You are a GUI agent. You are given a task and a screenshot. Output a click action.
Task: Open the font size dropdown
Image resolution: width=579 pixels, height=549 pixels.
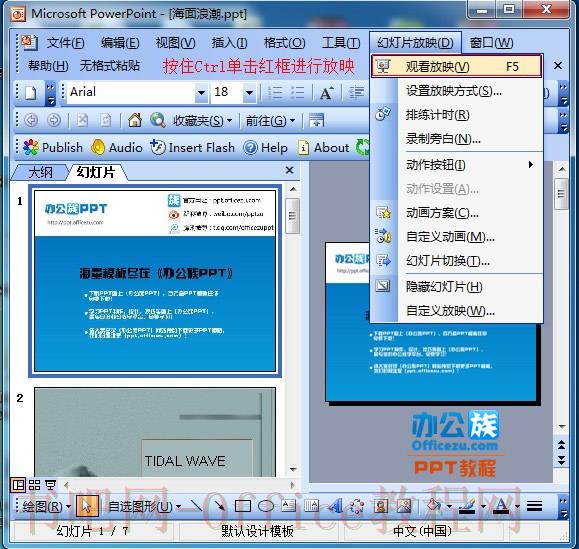[250, 92]
